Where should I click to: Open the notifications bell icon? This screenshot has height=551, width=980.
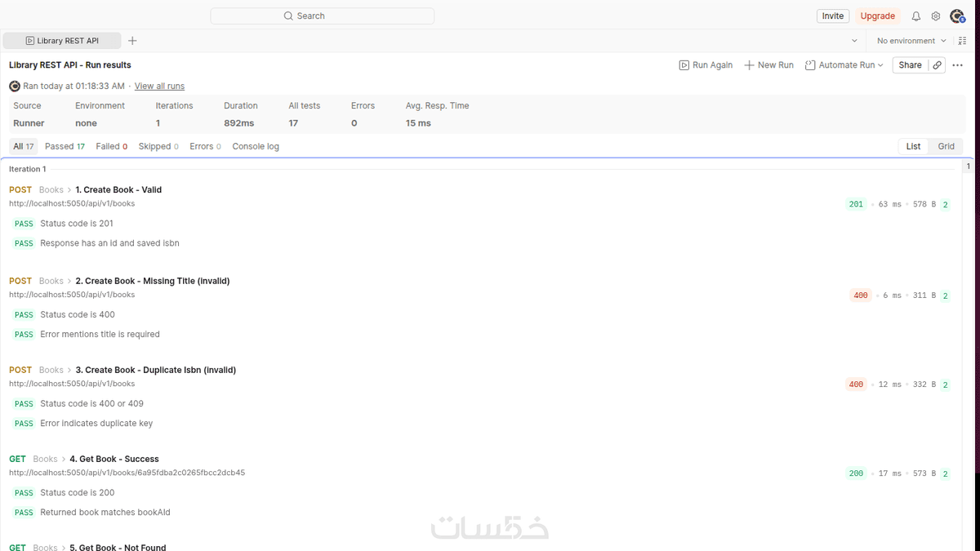[x=915, y=16]
